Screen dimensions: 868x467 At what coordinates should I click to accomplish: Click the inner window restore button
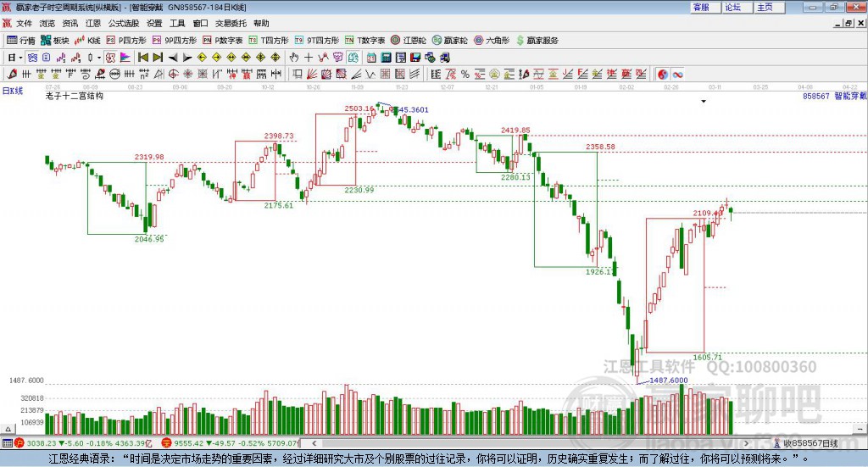(x=849, y=23)
